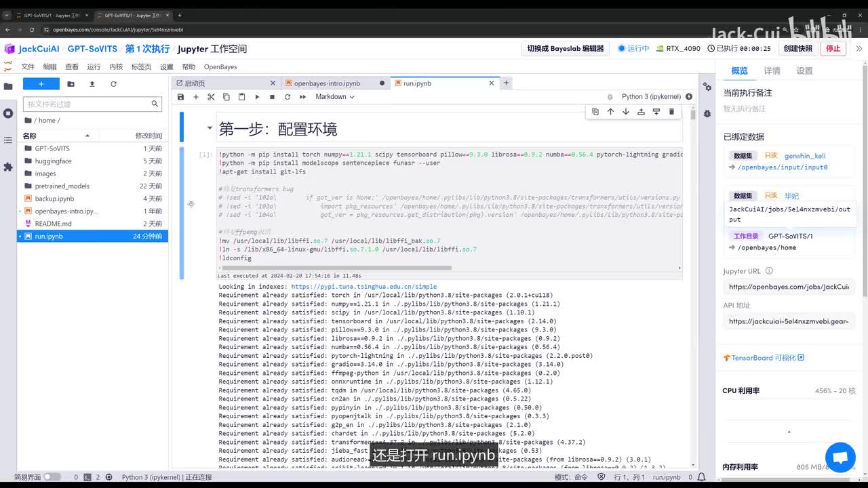The height and width of the screenshot is (488, 868).
Task: Open the extension manager puzzle icon
Action: (8, 167)
